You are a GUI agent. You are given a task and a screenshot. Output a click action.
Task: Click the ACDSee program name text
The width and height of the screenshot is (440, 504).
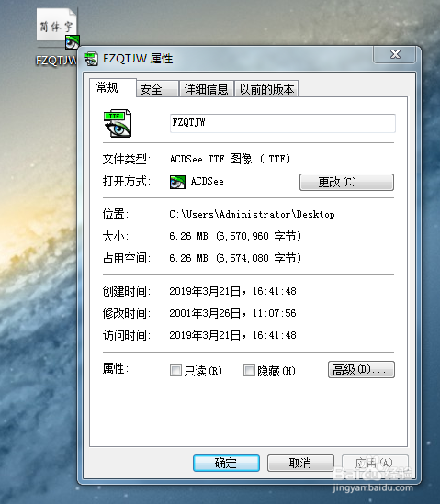tap(207, 182)
